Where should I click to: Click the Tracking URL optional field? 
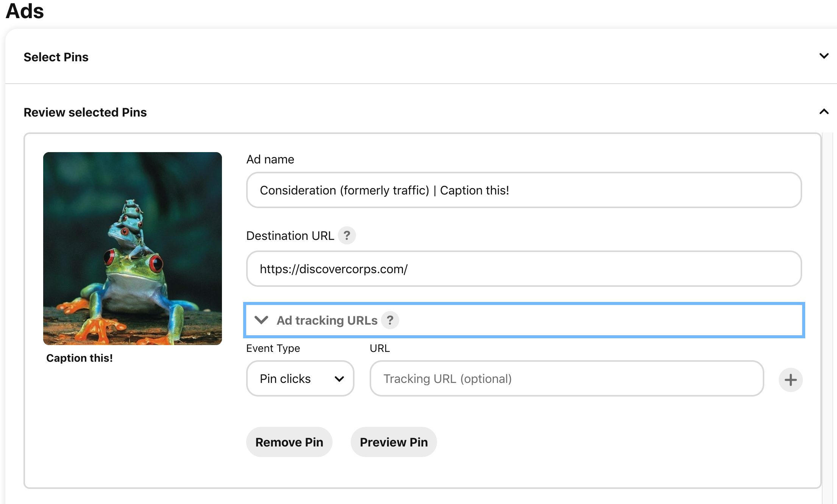(x=566, y=378)
